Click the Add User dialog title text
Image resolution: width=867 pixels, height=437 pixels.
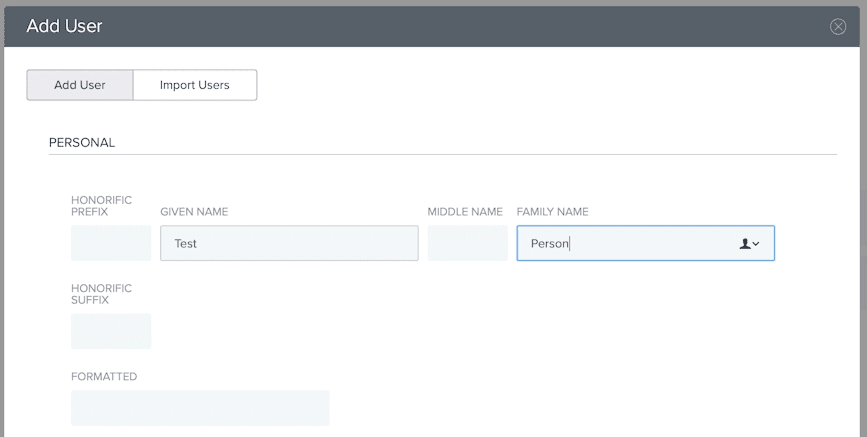pos(64,26)
